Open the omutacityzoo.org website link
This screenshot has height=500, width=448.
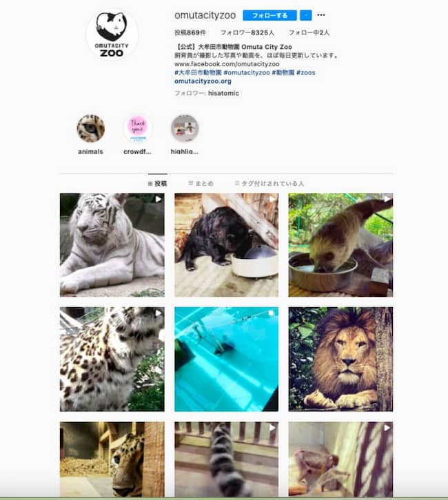pyautogui.click(x=203, y=81)
